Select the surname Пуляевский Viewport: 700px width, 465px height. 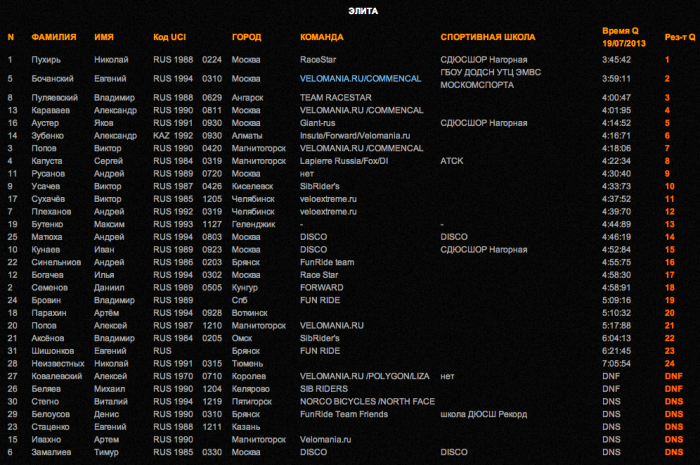pos(54,98)
